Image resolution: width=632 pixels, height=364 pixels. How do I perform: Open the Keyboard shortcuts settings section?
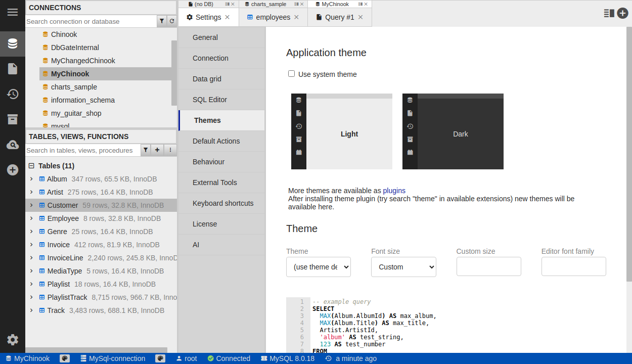tap(223, 203)
